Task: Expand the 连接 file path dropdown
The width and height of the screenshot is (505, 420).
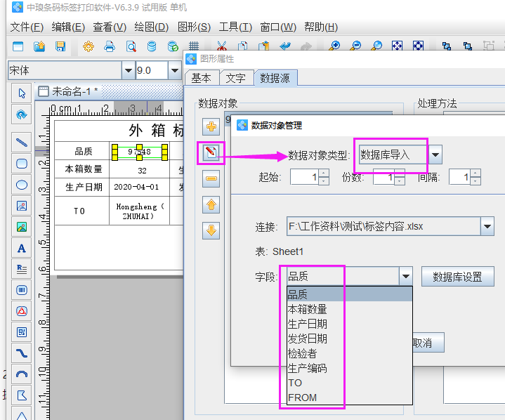Action: [x=487, y=226]
